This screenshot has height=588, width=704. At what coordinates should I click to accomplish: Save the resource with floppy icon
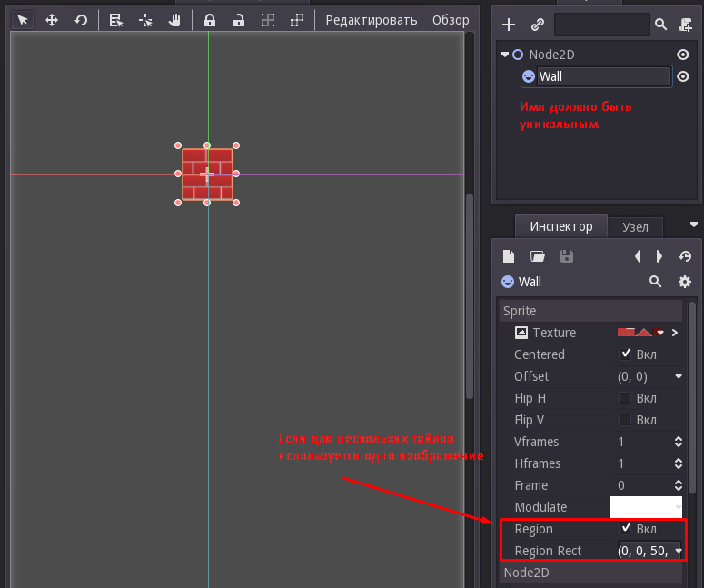click(567, 256)
